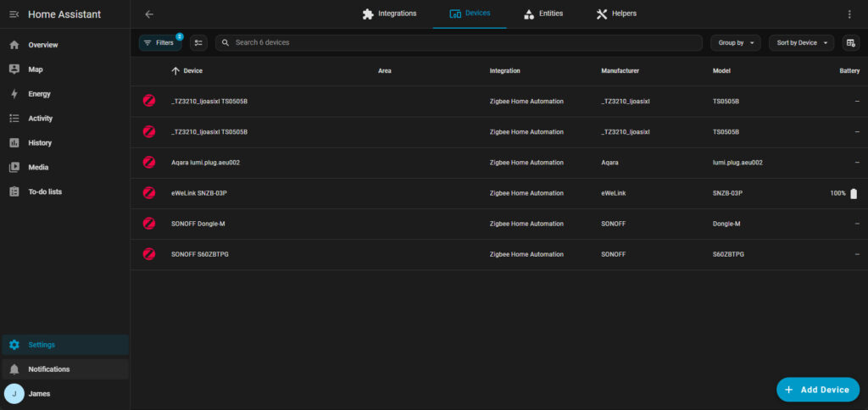Toggle the Filters panel
This screenshot has width=868, height=410.
[x=159, y=42]
